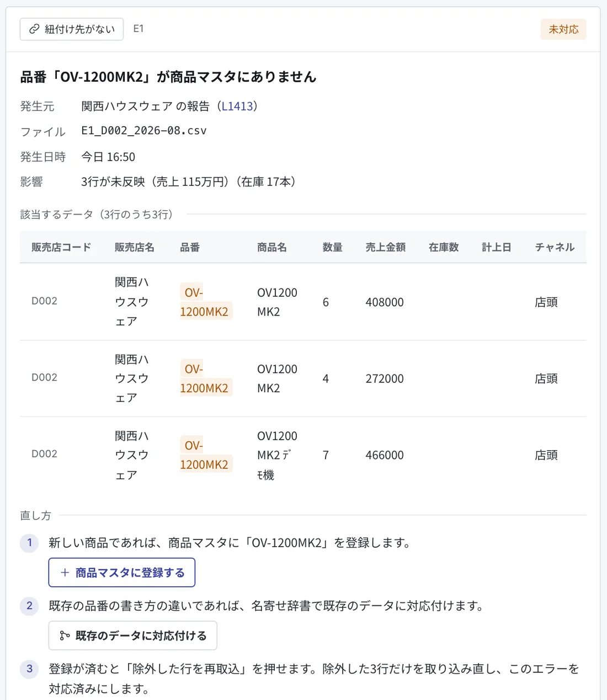
Task: Click the link icon in 紐付け先がない tag
Action: tap(34, 29)
